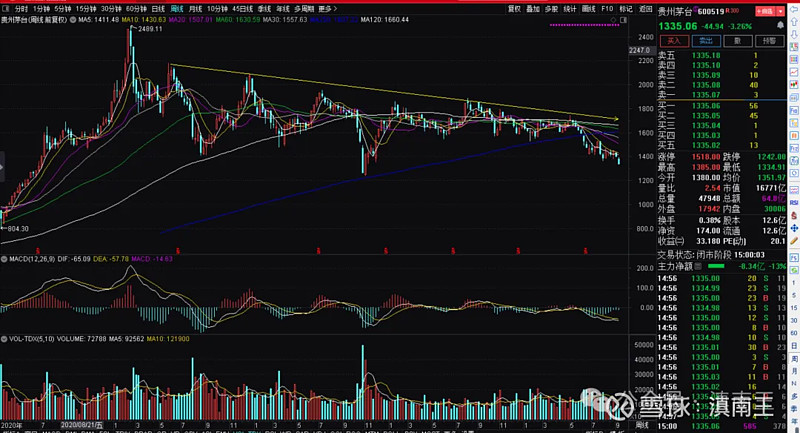Image resolution: width=800 pixels, height=433 pixels.
Task: Expand the dropdown arrow next to +自选
Action: click(781, 11)
